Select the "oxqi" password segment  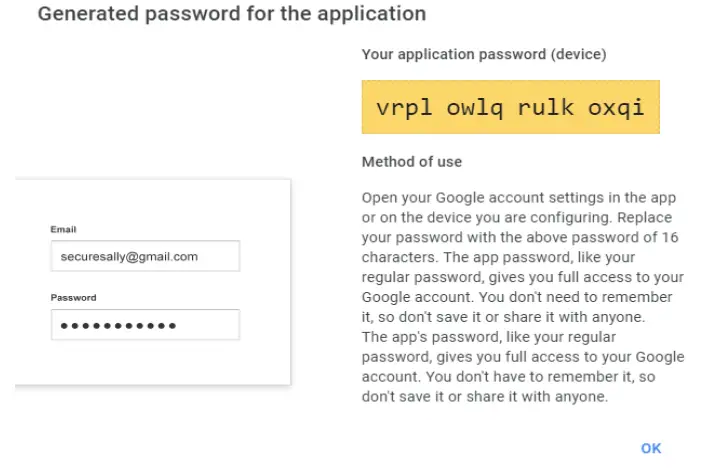click(x=616, y=107)
